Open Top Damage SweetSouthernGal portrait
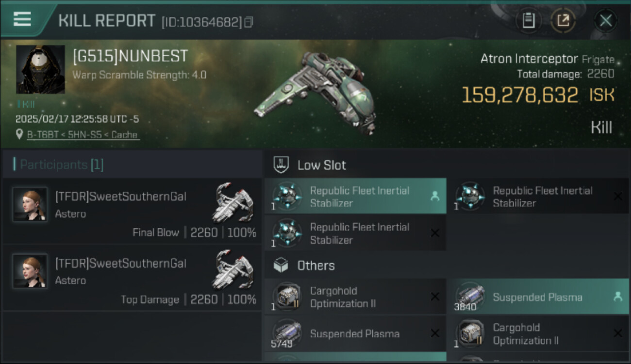The height and width of the screenshot is (364, 631). pos(30,271)
